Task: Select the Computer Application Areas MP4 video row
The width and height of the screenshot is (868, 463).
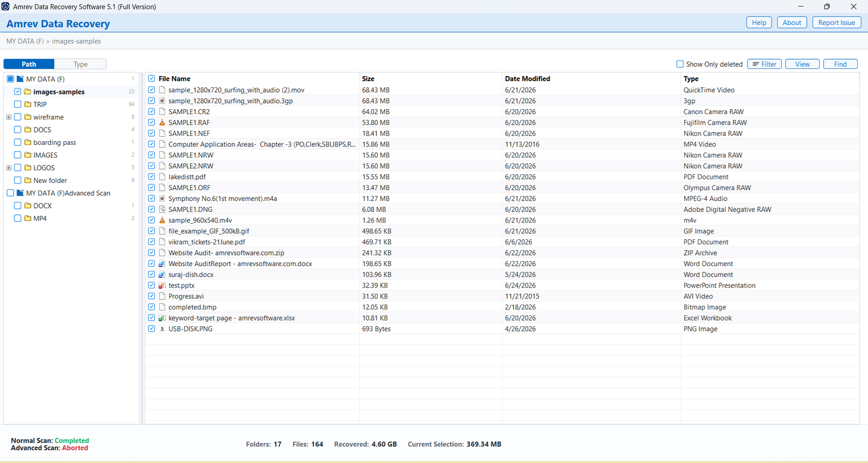Action: pyautogui.click(x=502, y=144)
